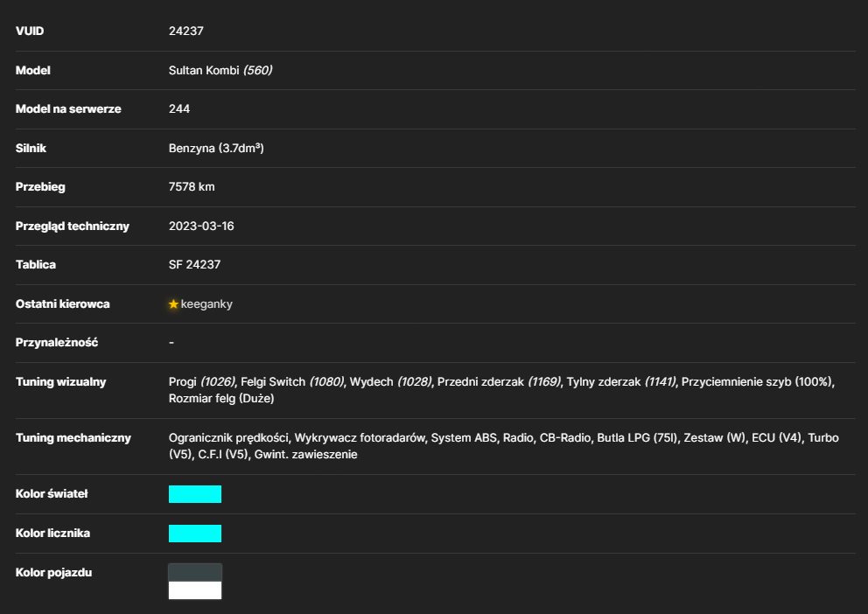Click the Felgi Switch (1080) entry
The image size is (868, 614).
tap(293, 381)
